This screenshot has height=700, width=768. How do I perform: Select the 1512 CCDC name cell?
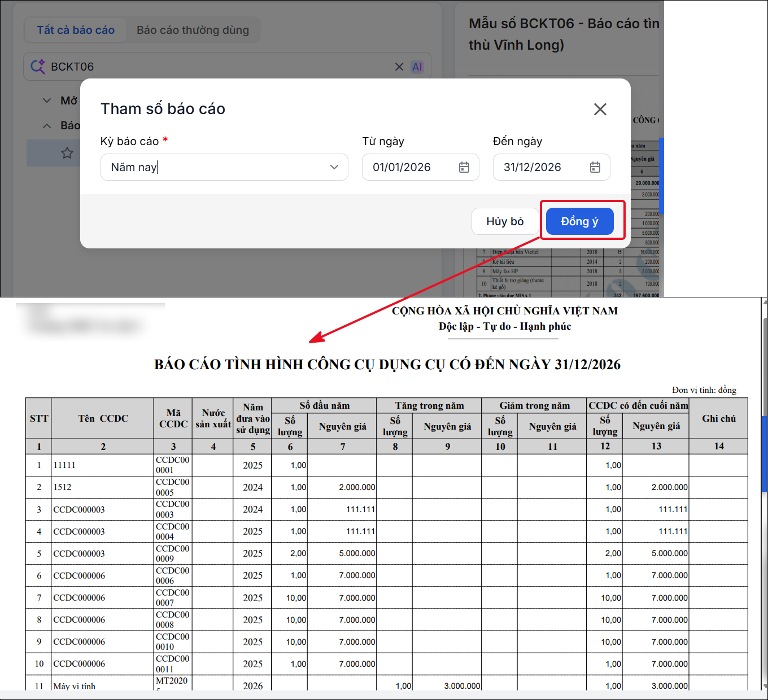pos(102,487)
